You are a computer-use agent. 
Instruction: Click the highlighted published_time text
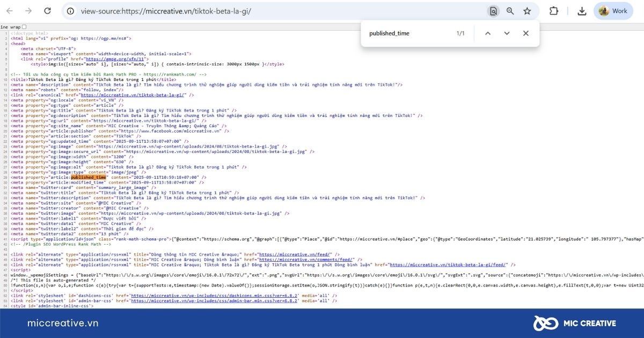tap(89, 177)
